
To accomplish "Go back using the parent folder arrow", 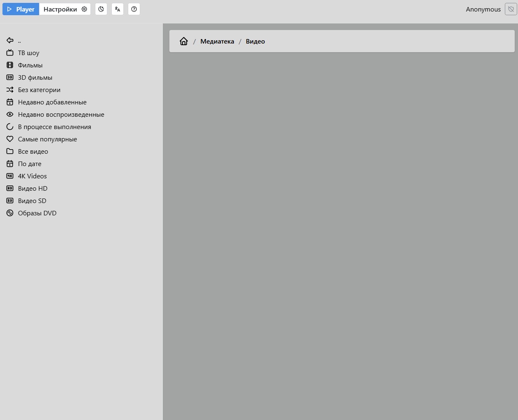I will pos(10,40).
